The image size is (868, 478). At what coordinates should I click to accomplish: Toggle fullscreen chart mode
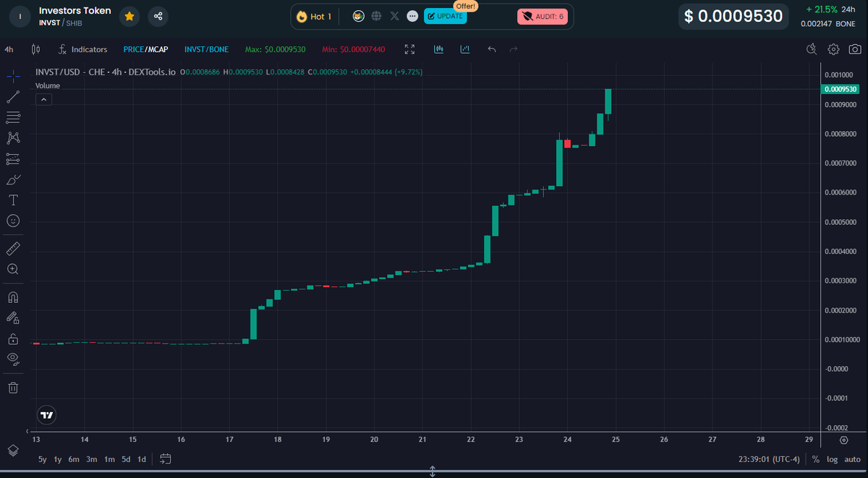pyautogui.click(x=410, y=49)
